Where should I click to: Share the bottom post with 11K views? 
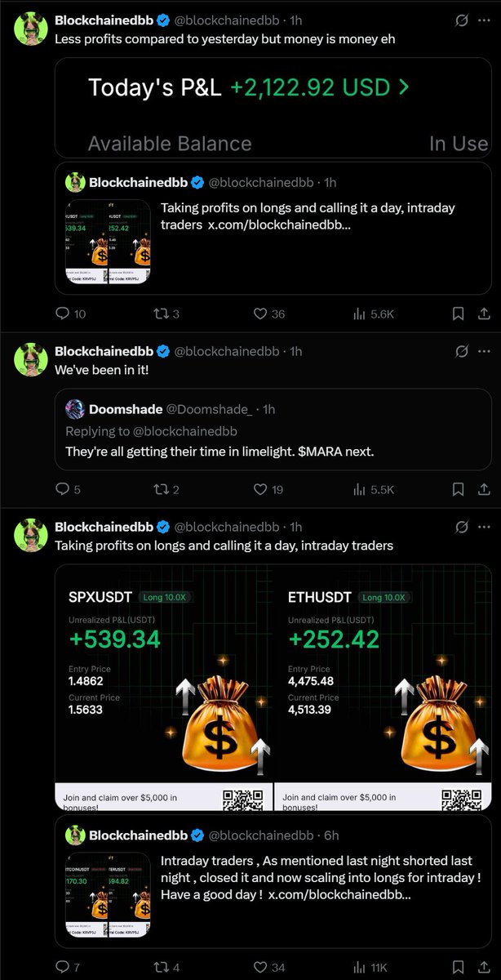(x=483, y=967)
